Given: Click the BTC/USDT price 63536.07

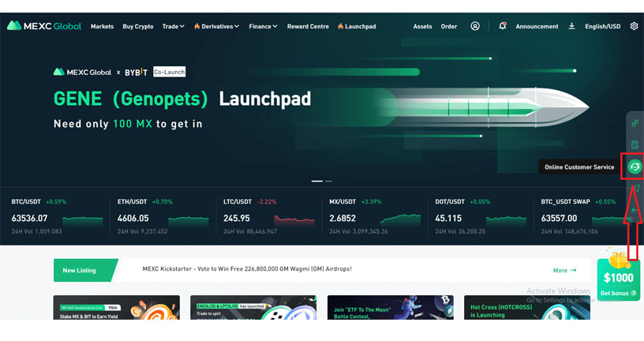Looking at the screenshot, I should point(29,218).
